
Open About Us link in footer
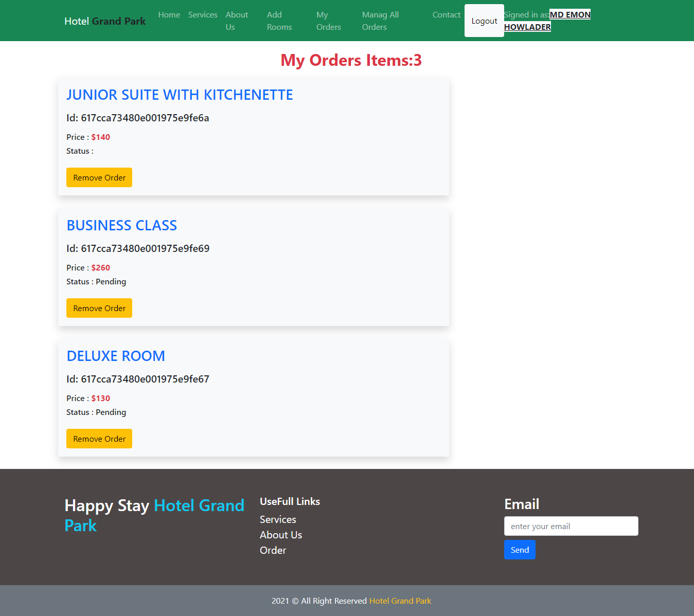[281, 535]
